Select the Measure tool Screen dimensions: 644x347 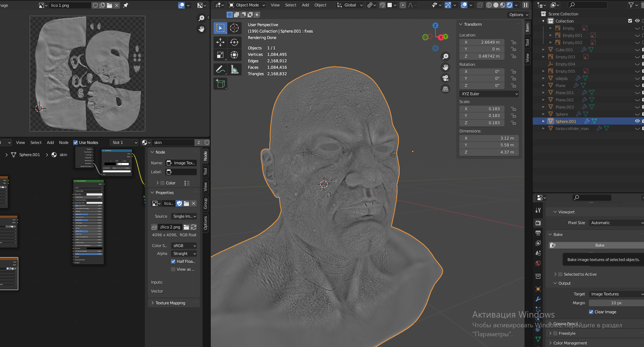pyautogui.click(x=234, y=69)
